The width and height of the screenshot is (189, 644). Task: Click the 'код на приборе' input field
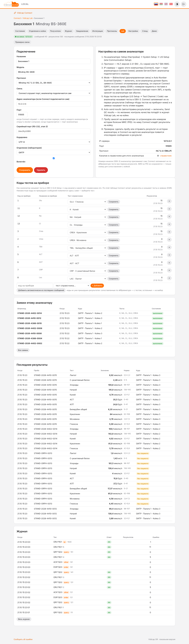point(35,286)
